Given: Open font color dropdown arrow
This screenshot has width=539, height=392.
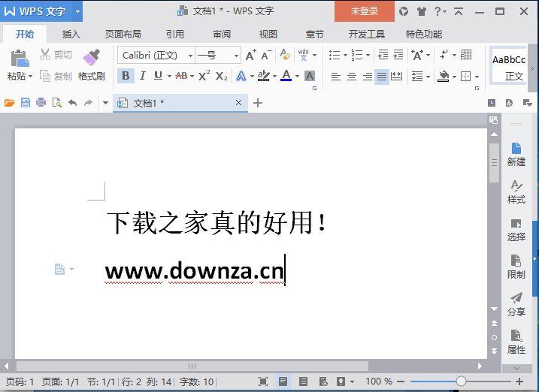Looking at the screenshot, I should [298, 76].
